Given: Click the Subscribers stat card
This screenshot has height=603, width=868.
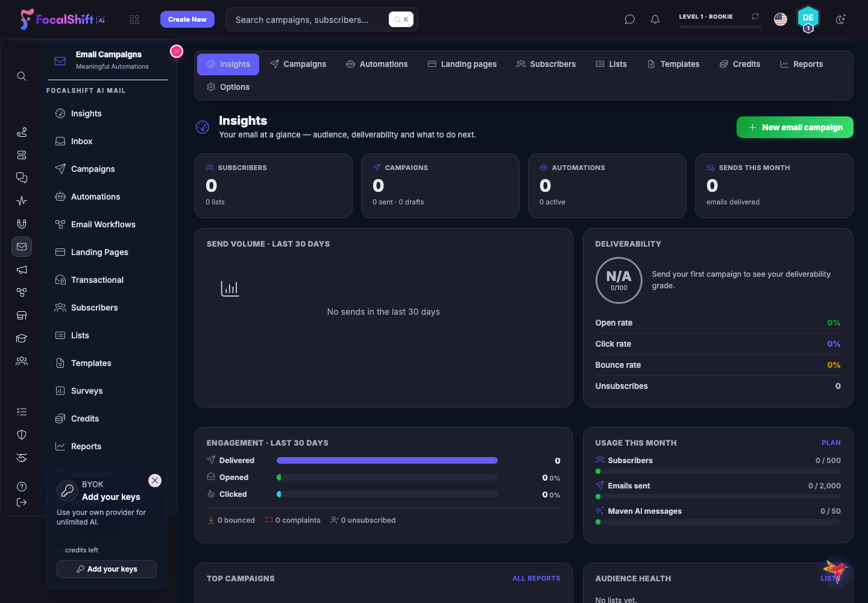Looking at the screenshot, I should [273, 186].
